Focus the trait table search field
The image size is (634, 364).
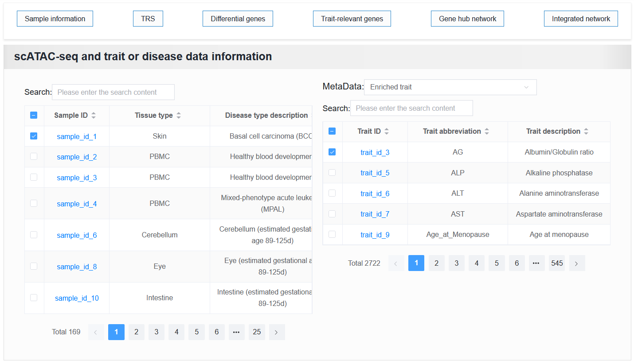tap(411, 108)
